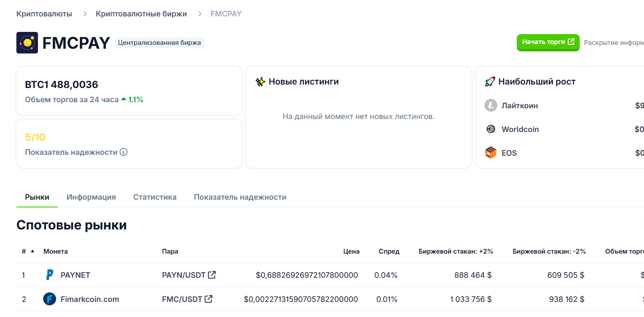Click the no new listings message
The width and height of the screenshot is (644, 317).
tap(358, 116)
